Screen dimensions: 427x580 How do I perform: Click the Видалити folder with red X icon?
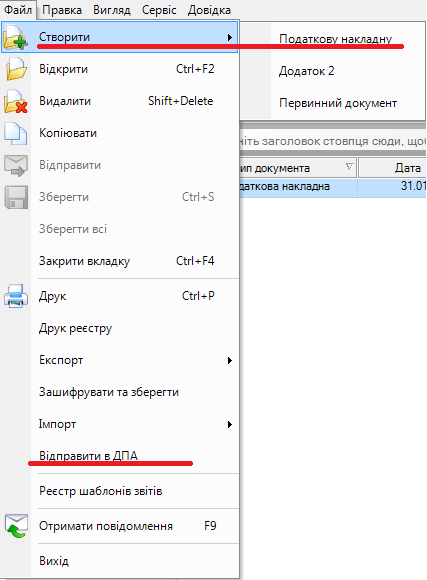(x=16, y=101)
